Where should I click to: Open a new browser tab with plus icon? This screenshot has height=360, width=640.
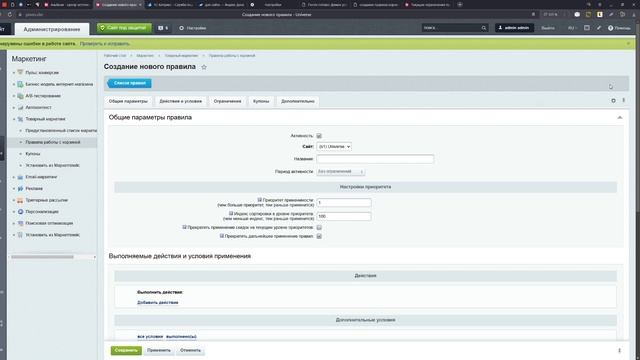(x=460, y=4)
